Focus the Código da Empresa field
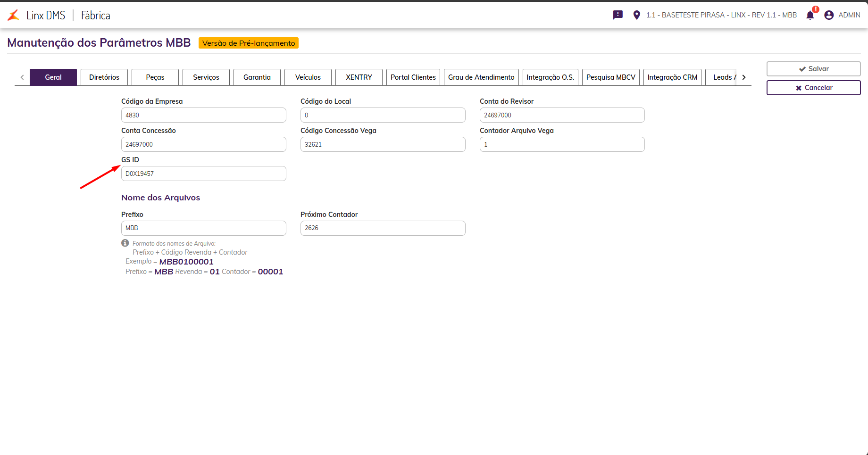The image size is (868, 455). point(204,115)
